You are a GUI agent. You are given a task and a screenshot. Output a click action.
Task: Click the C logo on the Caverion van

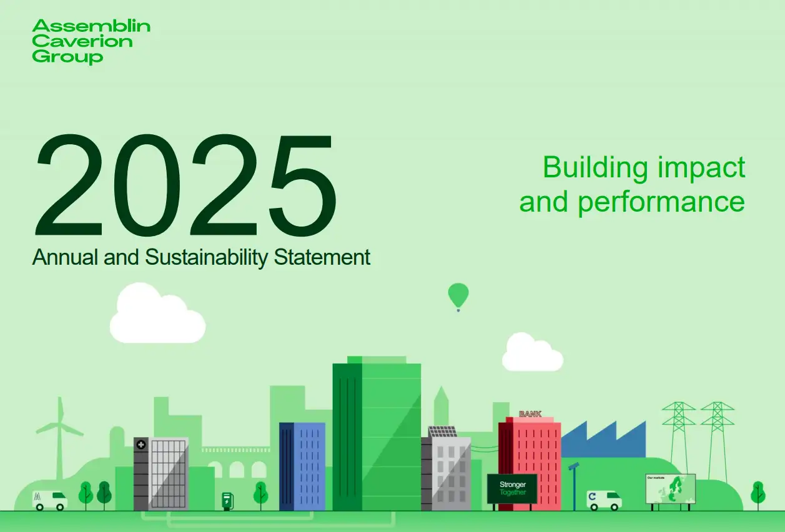(x=592, y=496)
